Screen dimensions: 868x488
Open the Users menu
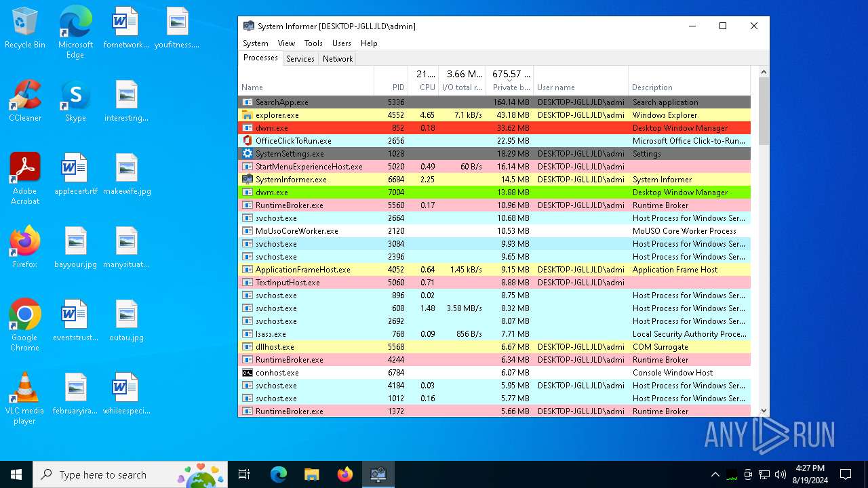[342, 43]
